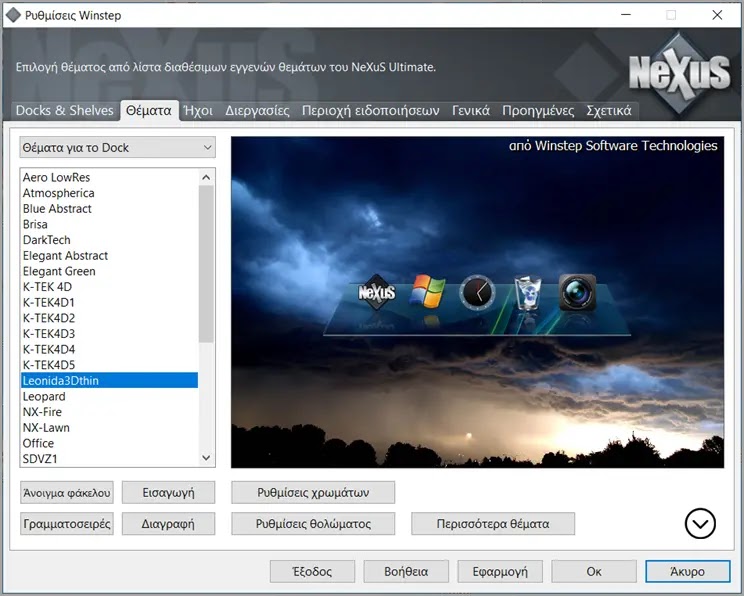Click the Διαγραφή button
The height and width of the screenshot is (596, 744).
[168, 524]
